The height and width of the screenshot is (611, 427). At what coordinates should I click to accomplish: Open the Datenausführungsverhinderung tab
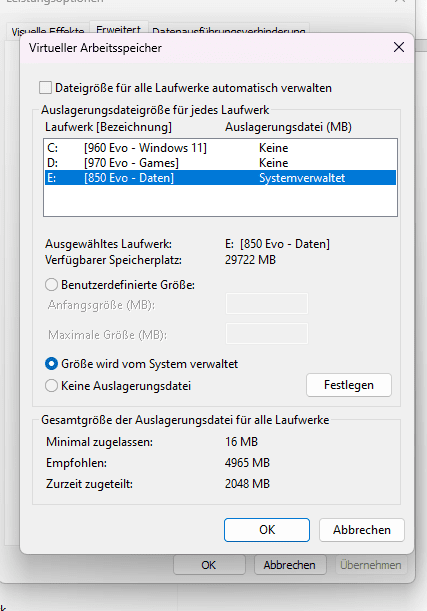(229, 30)
